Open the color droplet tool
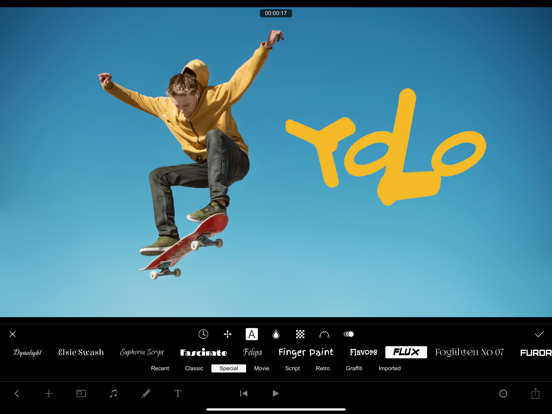Screen dimensions: 552x414 click(276, 334)
